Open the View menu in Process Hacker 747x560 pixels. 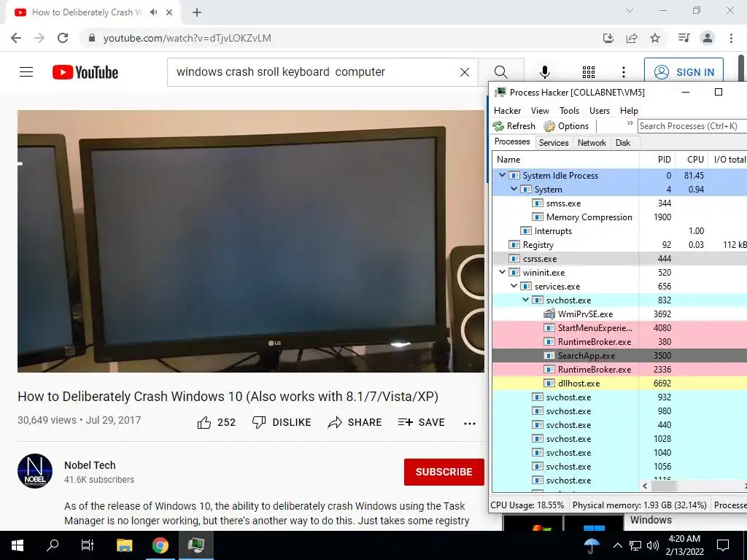pyautogui.click(x=540, y=111)
